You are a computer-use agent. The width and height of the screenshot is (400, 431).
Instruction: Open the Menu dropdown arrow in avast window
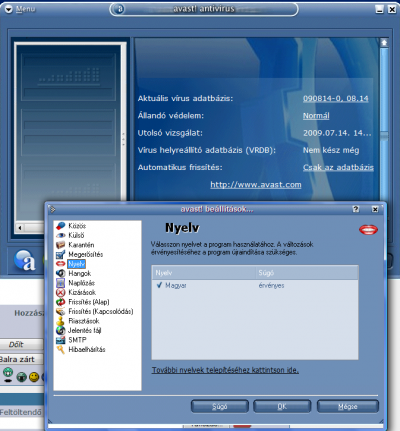pyautogui.click(x=9, y=9)
